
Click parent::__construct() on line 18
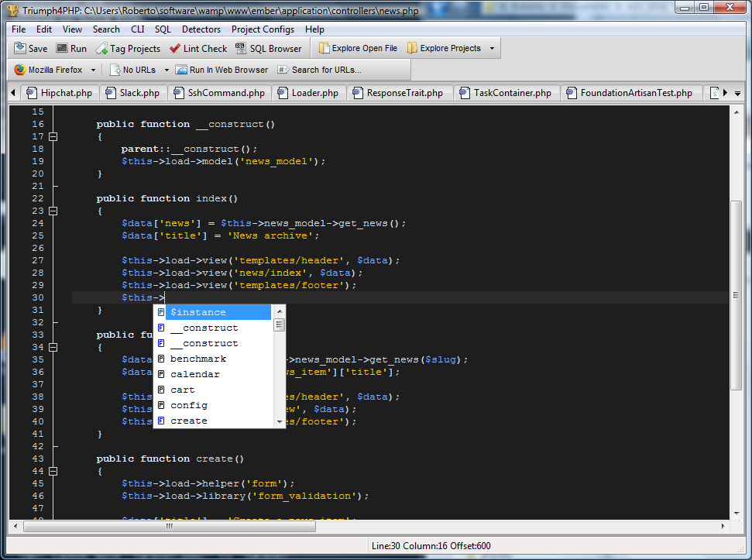(x=187, y=149)
